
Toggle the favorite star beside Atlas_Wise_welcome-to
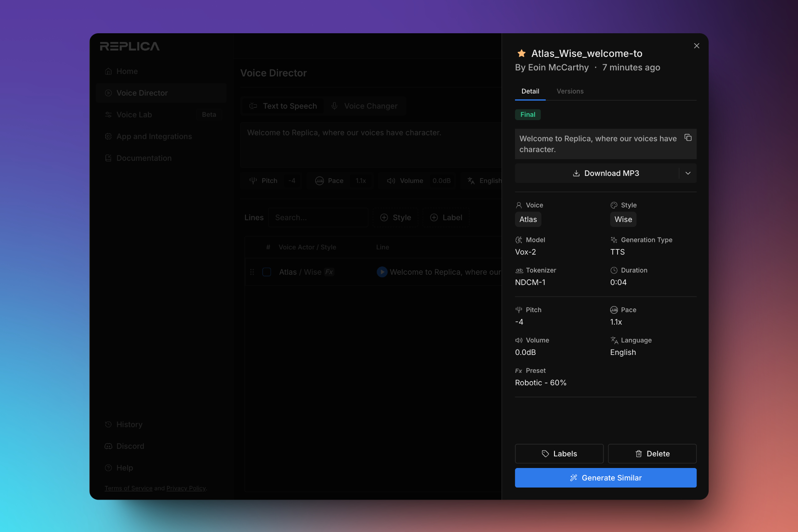pos(521,53)
